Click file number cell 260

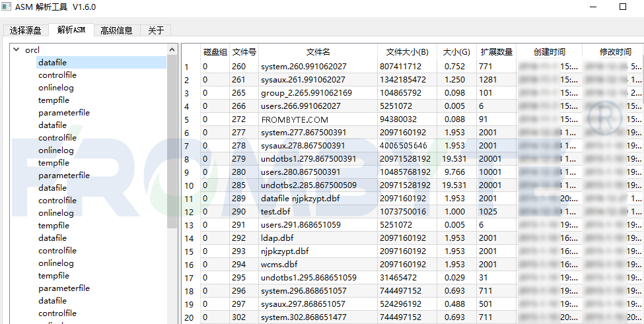point(244,67)
